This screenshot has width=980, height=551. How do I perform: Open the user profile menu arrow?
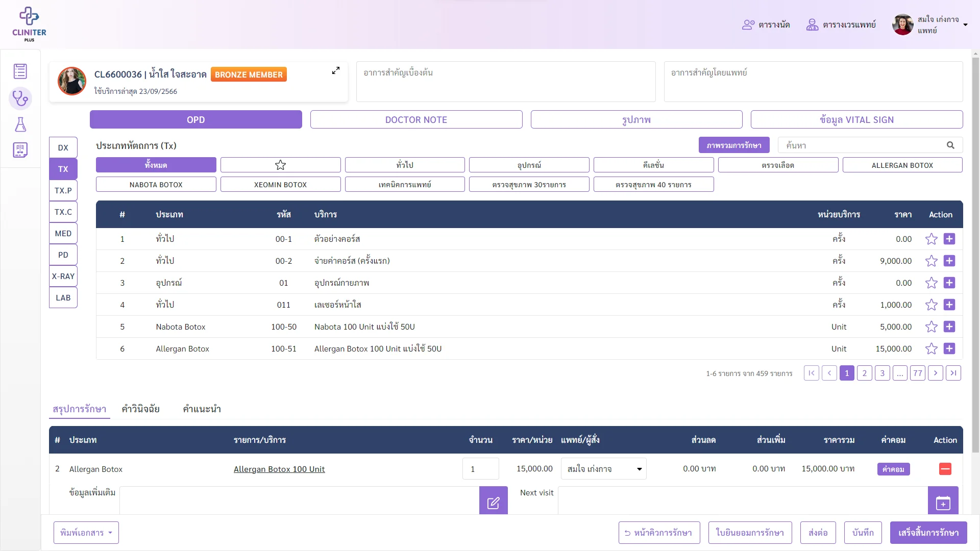click(965, 24)
